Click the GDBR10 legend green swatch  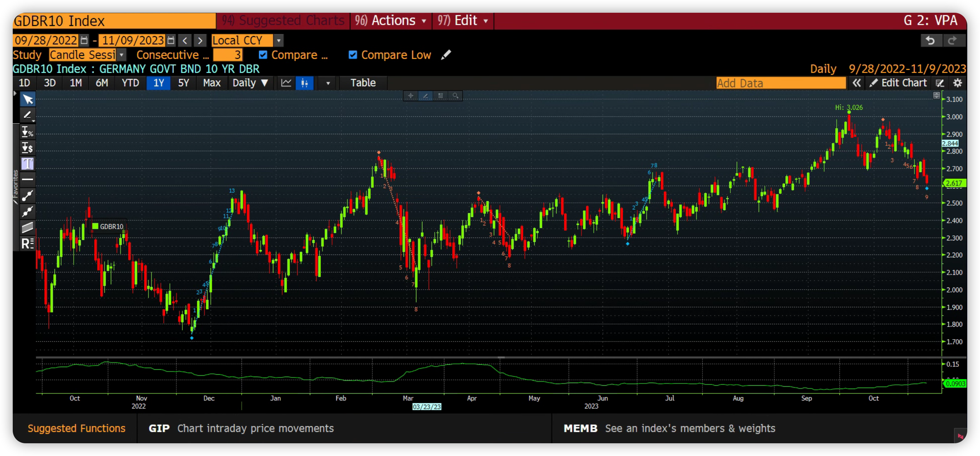click(x=95, y=226)
